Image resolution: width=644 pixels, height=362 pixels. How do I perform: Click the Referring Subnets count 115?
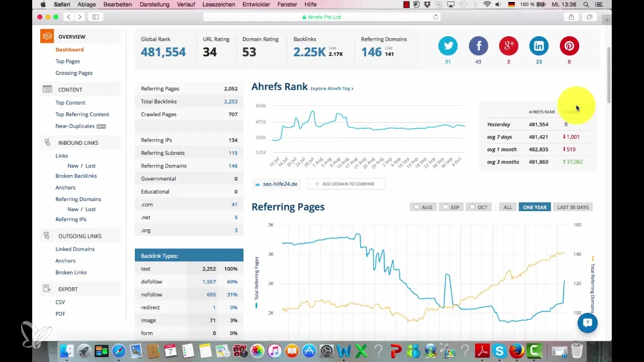233,153
